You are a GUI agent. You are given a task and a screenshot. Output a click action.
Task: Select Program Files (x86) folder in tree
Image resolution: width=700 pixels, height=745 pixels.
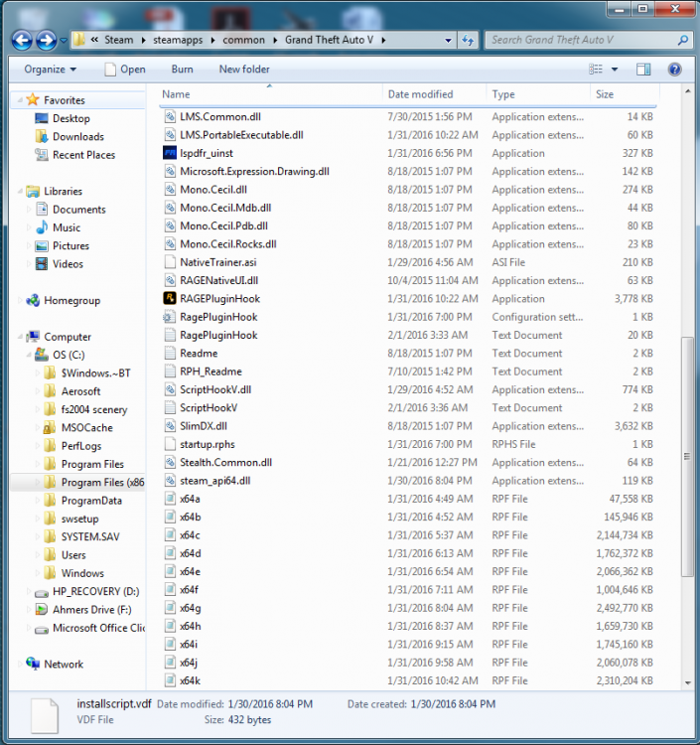click(102, 482)
